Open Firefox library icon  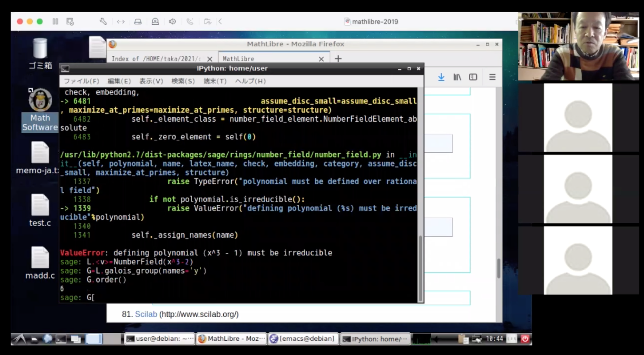pos(457,77)
